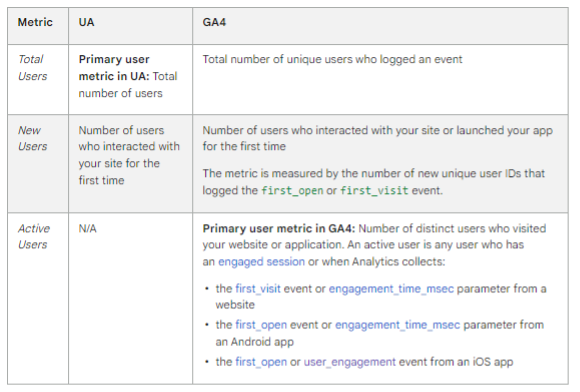Click 'Total number of unique users who logged an event'
Viewport: 580px width, 392px height.
332,59
